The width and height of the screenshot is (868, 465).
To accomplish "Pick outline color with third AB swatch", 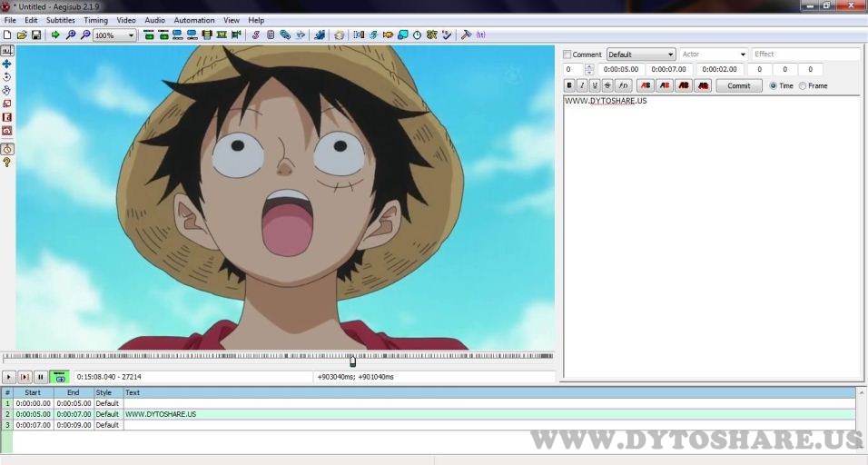I will (684, 85).
